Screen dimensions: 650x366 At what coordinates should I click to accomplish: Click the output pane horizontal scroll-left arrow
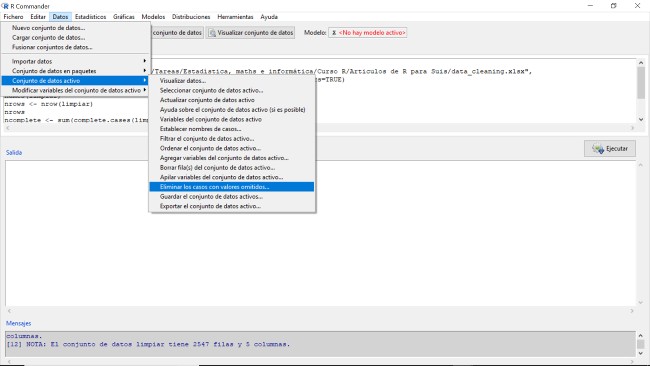[9, 311]
